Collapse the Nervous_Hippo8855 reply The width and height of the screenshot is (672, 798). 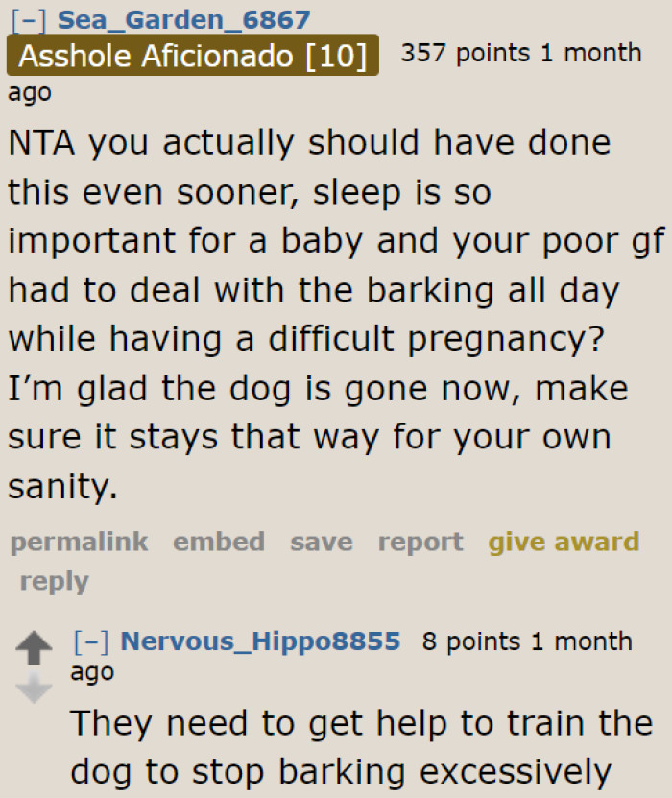click(92, 641)
